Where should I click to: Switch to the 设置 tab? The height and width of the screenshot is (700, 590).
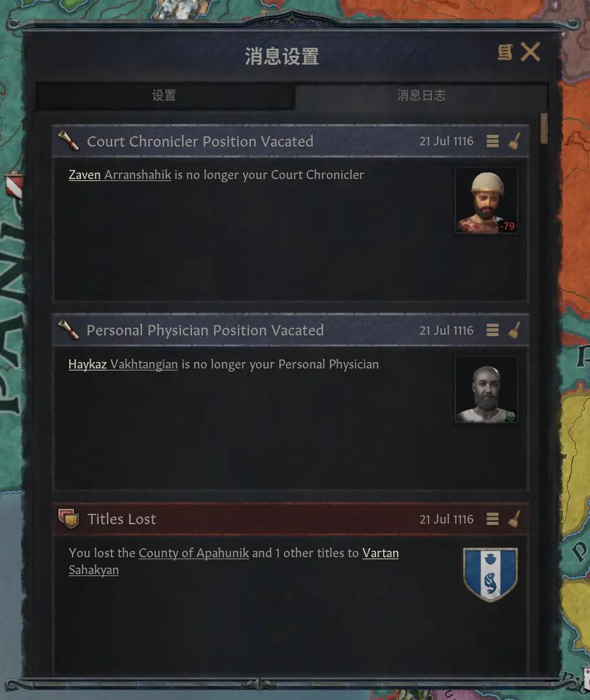(165, 95)
